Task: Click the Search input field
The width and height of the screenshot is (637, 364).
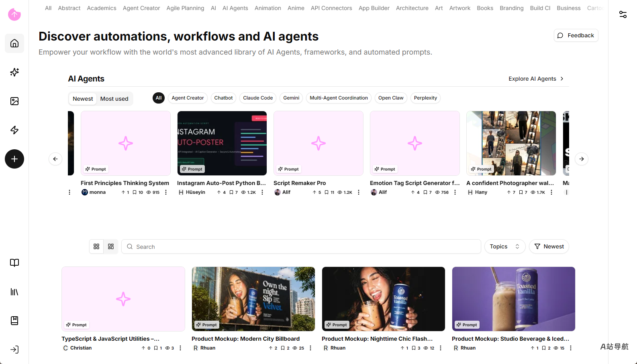Action: click(301, 246)
